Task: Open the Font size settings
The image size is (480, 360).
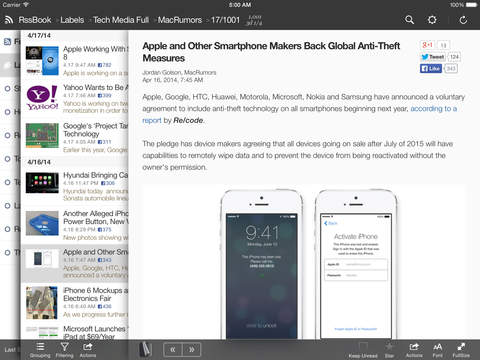Action: (x=438, y=350)
